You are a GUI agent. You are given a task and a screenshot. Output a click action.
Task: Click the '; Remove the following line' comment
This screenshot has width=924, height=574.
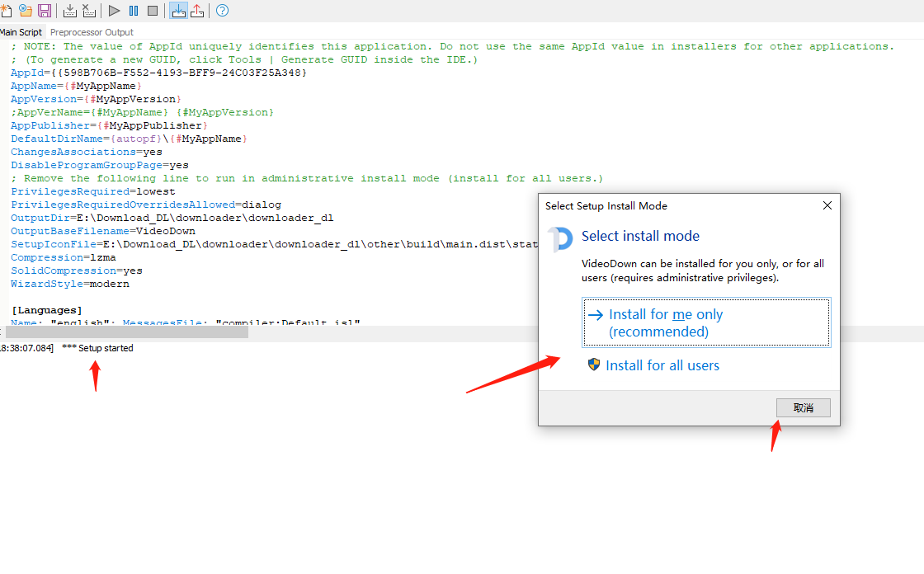[x=307, y=178]
